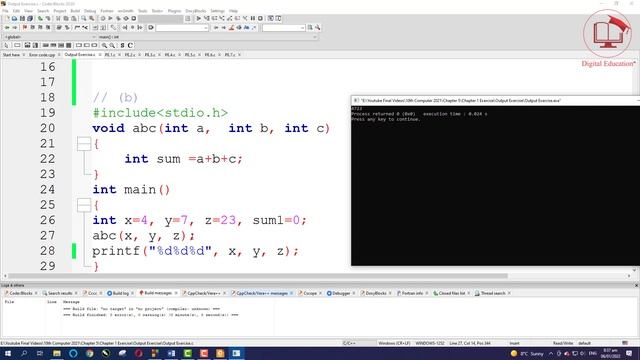Start the debugger with Debug/Continue icon

pos(199,18)
